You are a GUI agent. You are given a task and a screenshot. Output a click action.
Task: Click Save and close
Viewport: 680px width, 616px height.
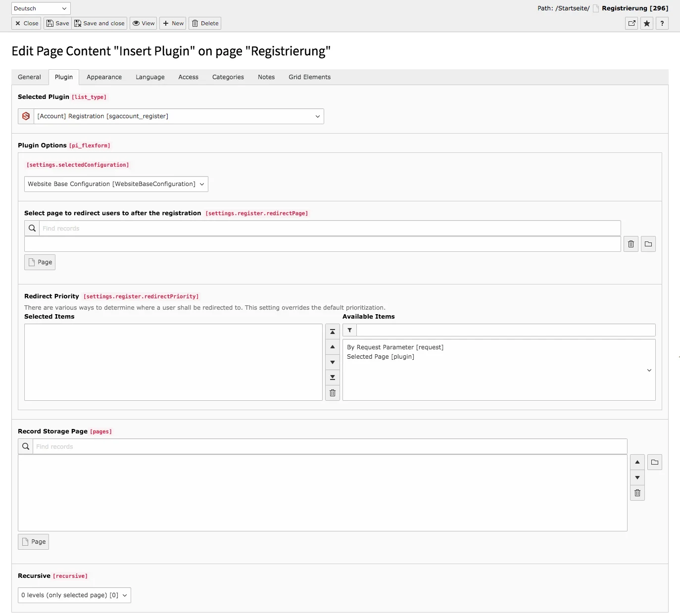tap(99, 23)
